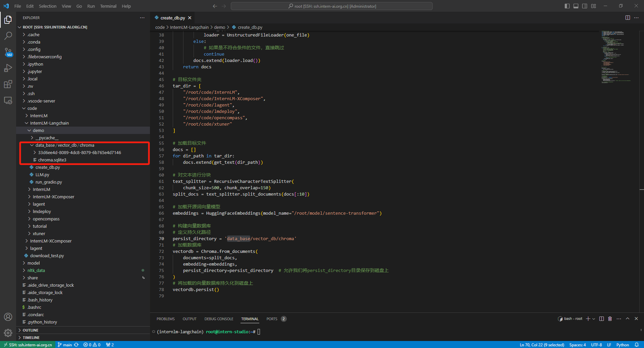This screenshot has width=644, height=348.
Task: Open the Selection menu
Action: pos(47,6)
